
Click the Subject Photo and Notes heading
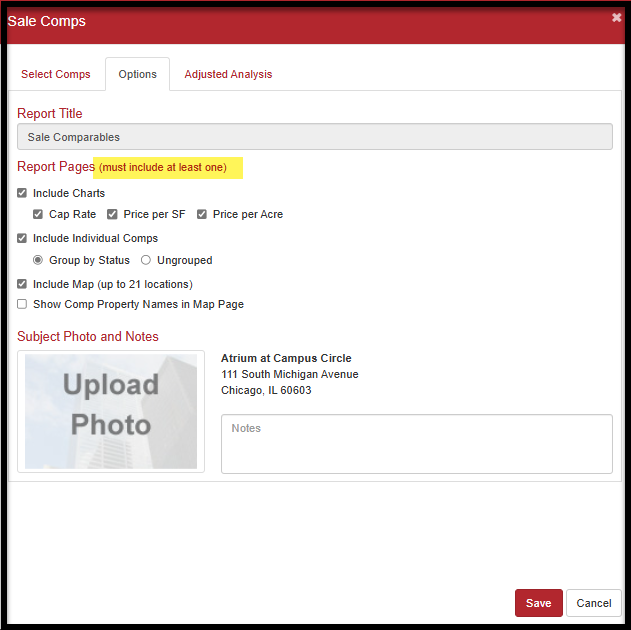pos(88,336)
